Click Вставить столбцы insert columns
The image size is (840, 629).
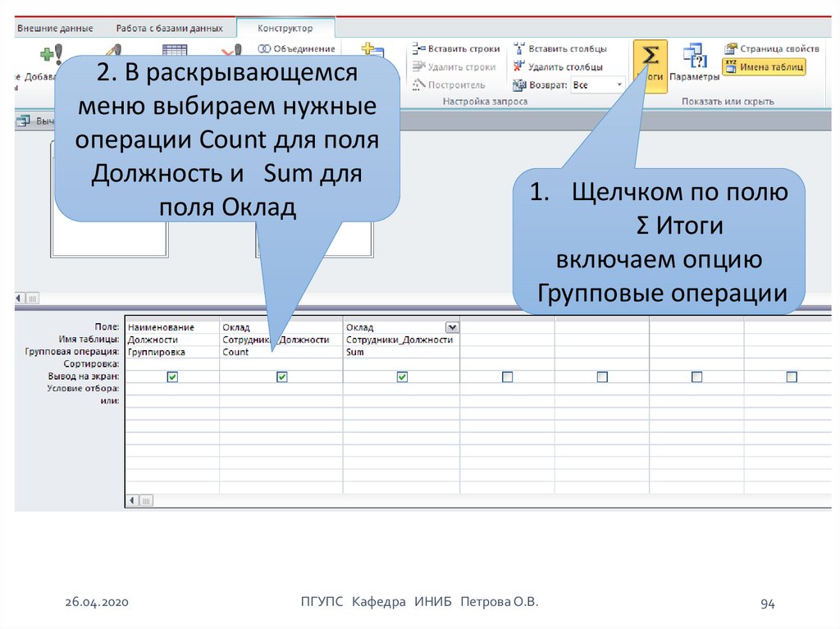pos(559,49)
